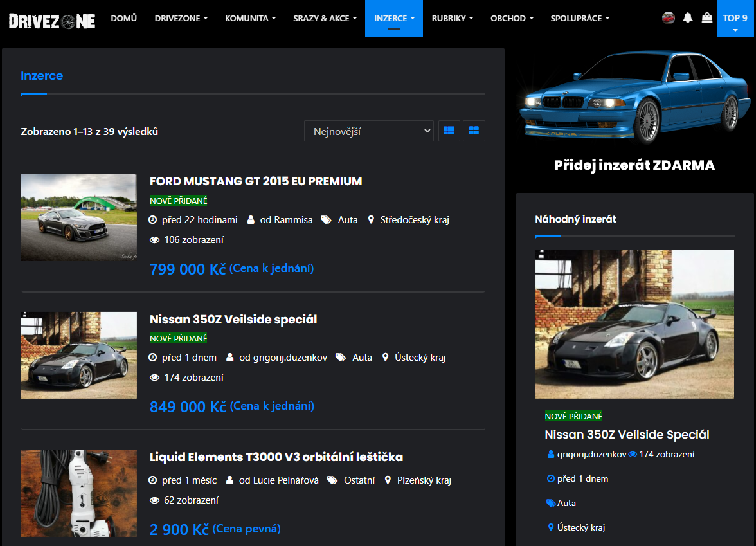The width and height of the screenshot is (756, 546).
Task: Expand the OBCHOD menu
Action: pos(512,18)
